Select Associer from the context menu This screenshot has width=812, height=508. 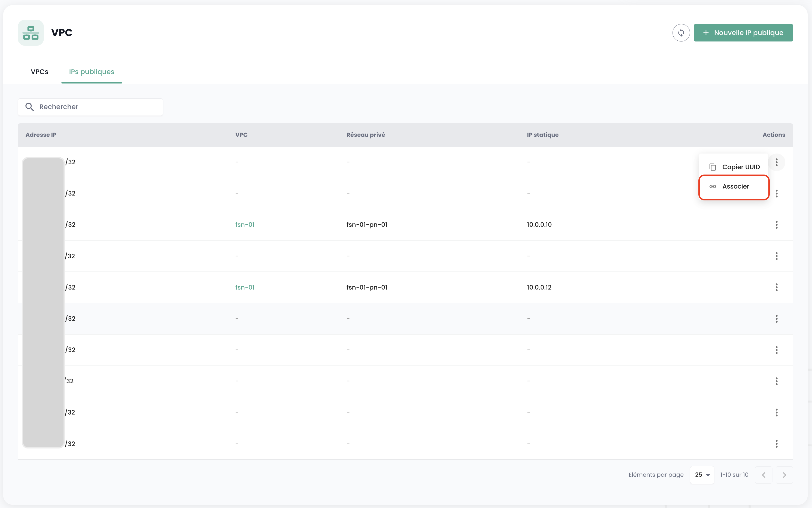click(x=735, y=186)
